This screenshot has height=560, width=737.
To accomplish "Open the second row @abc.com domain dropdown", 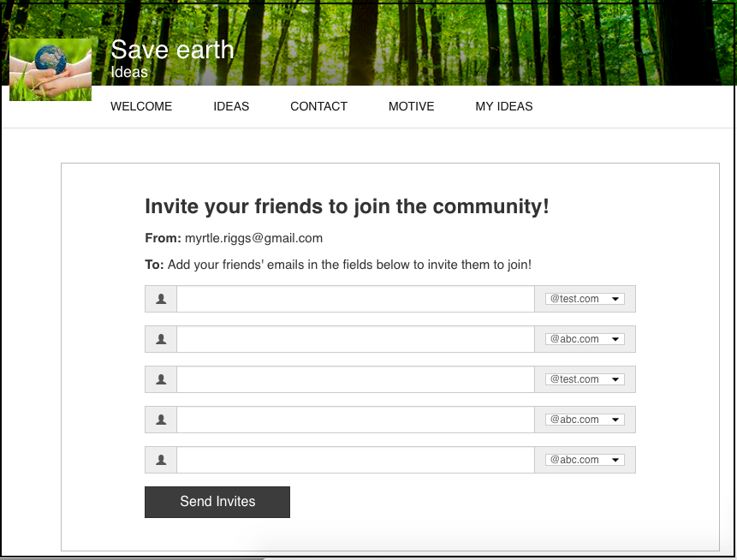I will coord(585,339).
